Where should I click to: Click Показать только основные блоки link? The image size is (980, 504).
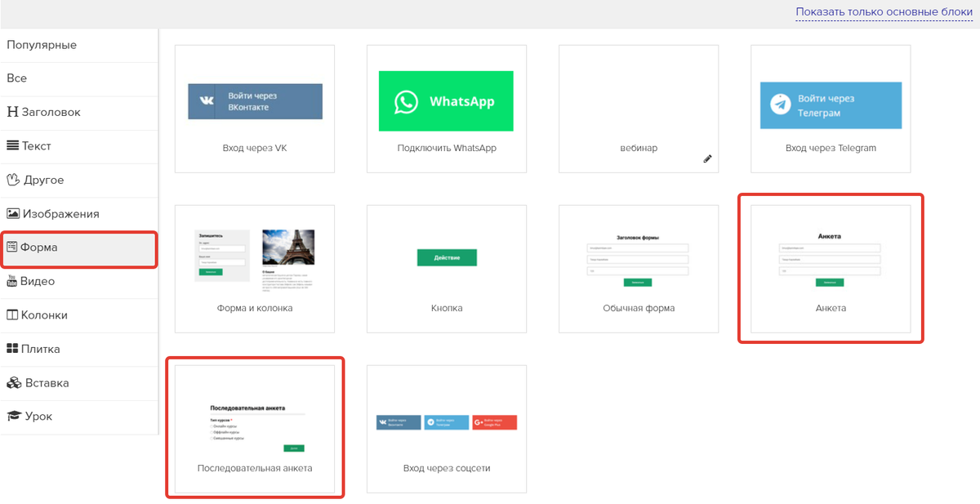pyautogui.click(x=884, y=12)
